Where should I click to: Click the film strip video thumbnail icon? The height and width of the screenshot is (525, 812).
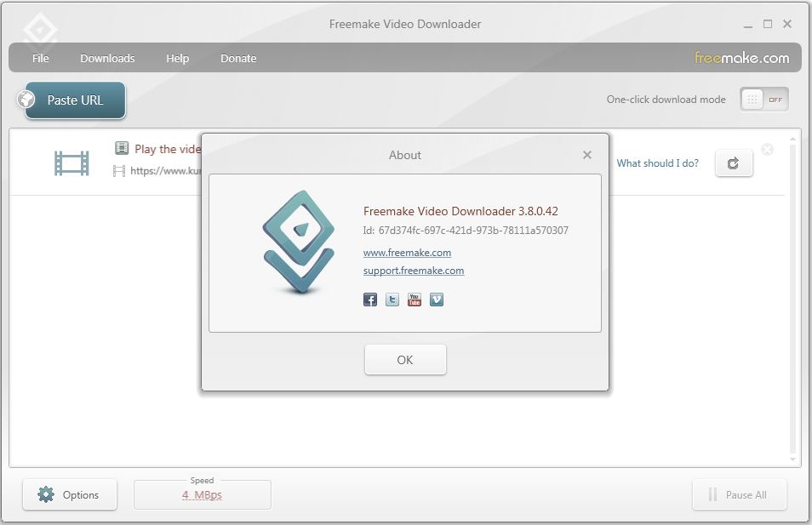(x=71, y=163)
